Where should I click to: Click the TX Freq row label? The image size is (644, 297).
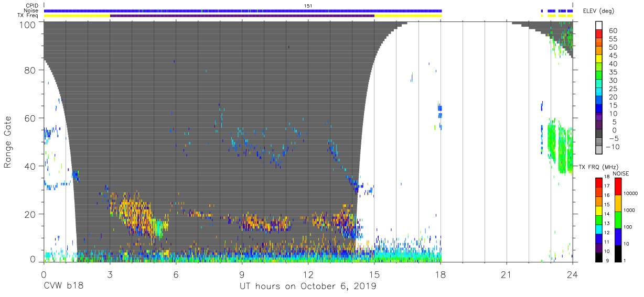(x=28, y=16)
